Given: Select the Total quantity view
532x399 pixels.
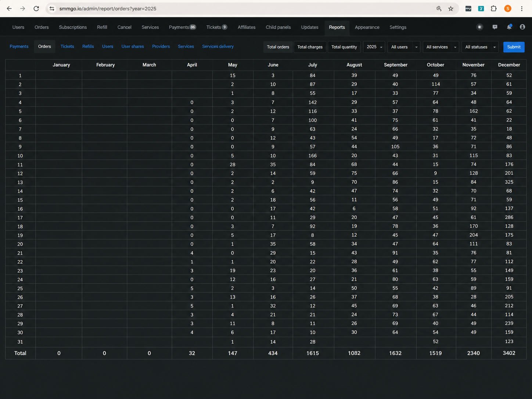Looking at the screenshot, I should [344, 47].
